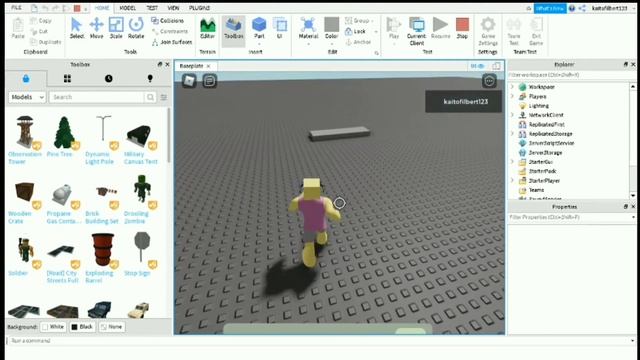Open viewport more-options ellipsis button
Image resolution: width=640 pixels, height=360 pixels.
click(489, 81)
